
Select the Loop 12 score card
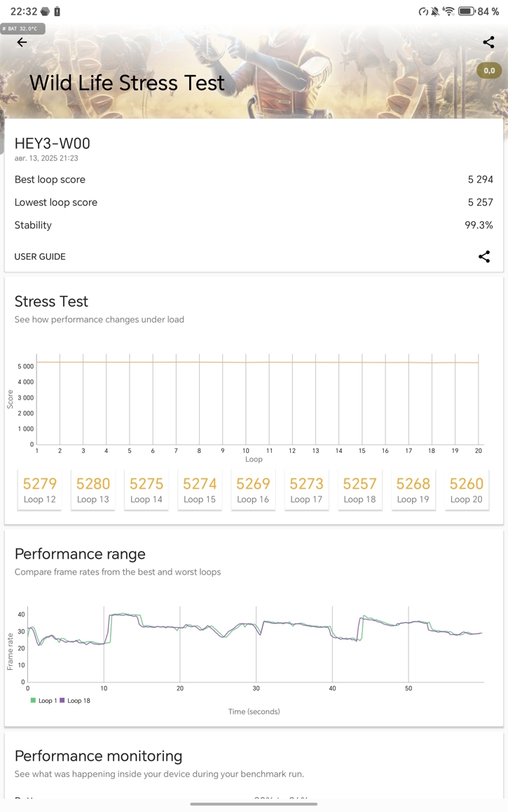40,489
